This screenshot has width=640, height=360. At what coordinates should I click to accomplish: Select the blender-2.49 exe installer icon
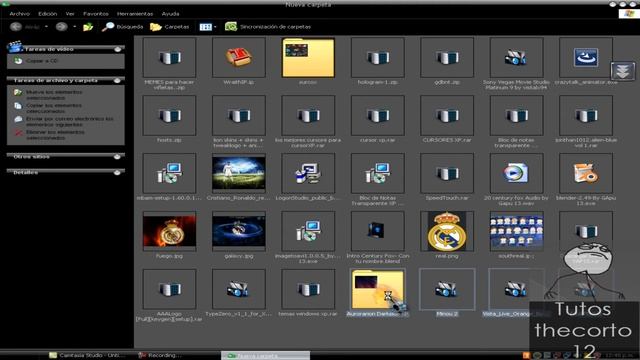pos(586,173)
